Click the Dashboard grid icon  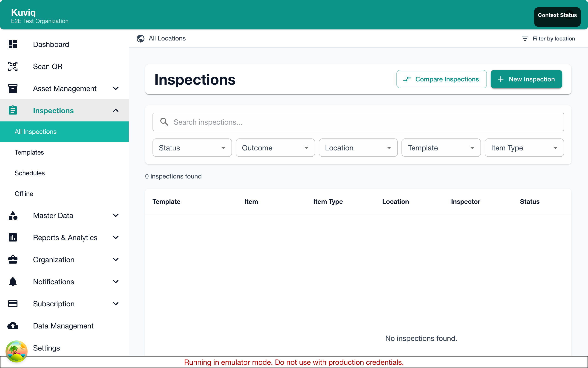tap(13, 44)
